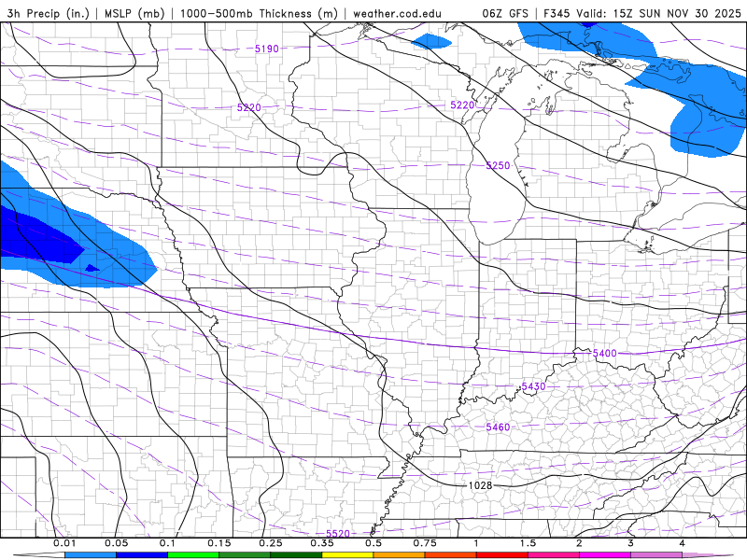Click the dark green 0.25–0.35 legend swatch

click(296, 555)
